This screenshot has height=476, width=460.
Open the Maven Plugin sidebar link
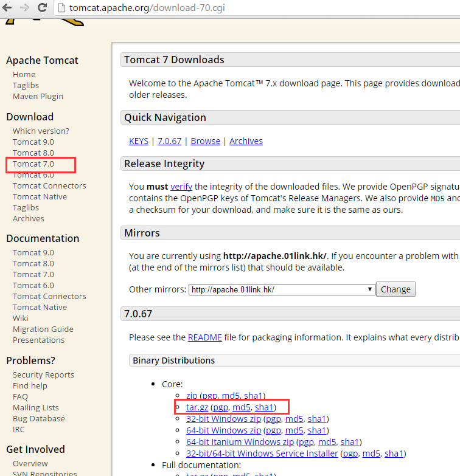coord(38,96)
